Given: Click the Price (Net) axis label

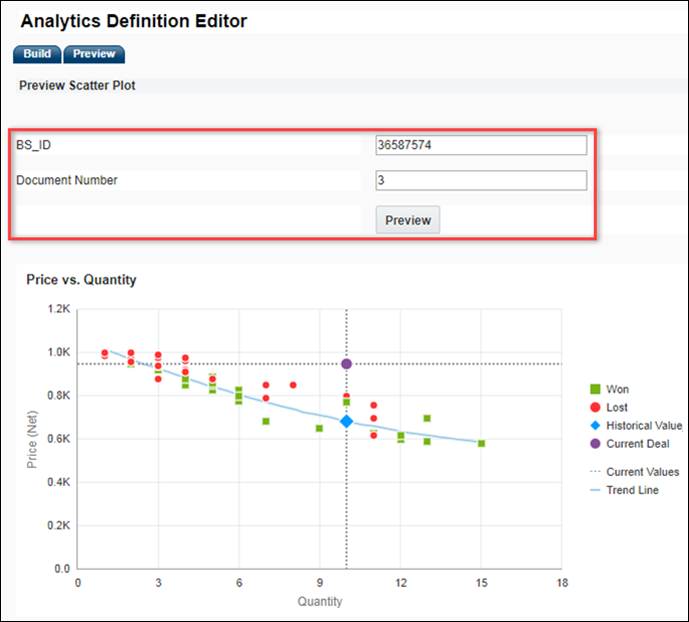Looking at the screenshot, I should point(32,439).
